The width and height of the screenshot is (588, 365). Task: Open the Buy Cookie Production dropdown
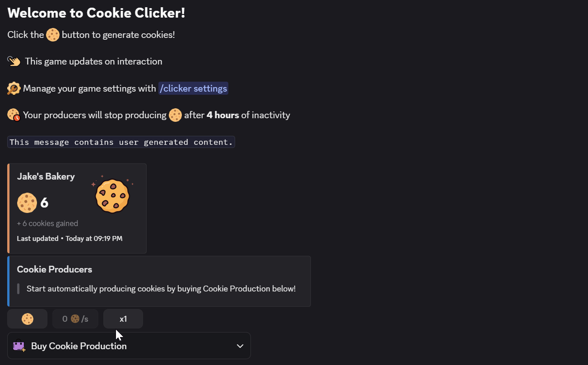click(129, 346)
